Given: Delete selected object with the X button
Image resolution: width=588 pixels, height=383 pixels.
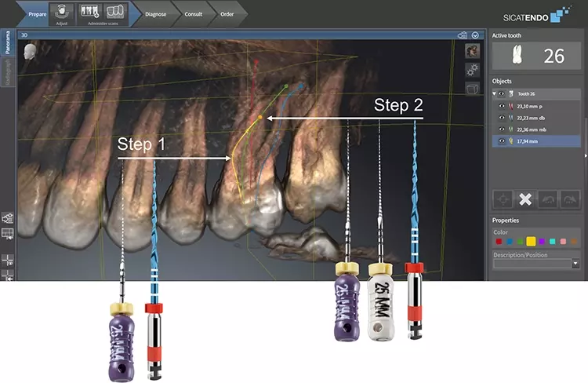Looking at the screenshot, I should [x=525, y=199].
